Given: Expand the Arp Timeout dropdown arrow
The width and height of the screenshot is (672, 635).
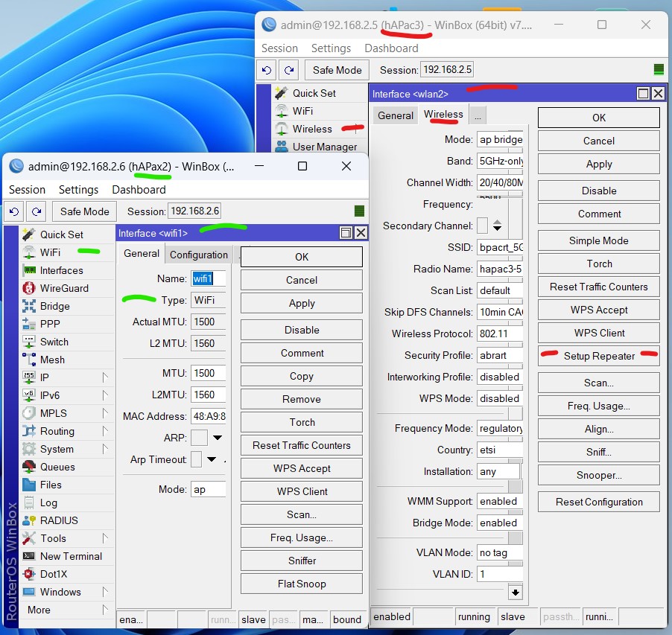Looking at the screenshot, I should (212, 459).
